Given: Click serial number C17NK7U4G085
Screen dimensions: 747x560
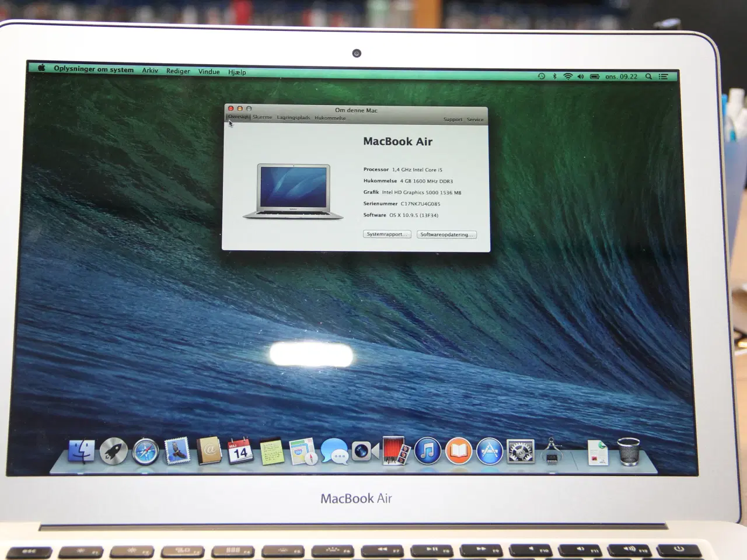Looking at the screenshot, I should (420, 204).
